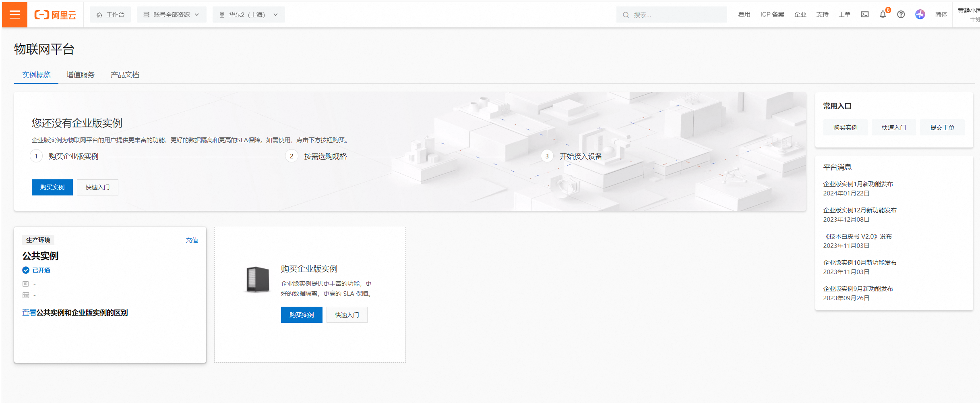Click 提交工单 in 常用入口 panel
The image size is (980, 403).
[942, 127]
